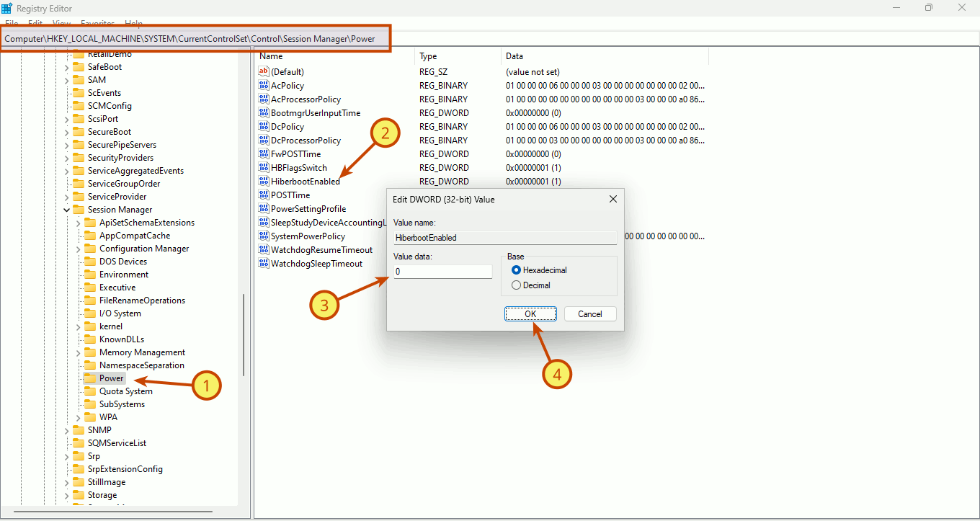Select the (Default) string value icon
Image resolution: width=980 pixels, height=521 pixels.
pos(263,72)
